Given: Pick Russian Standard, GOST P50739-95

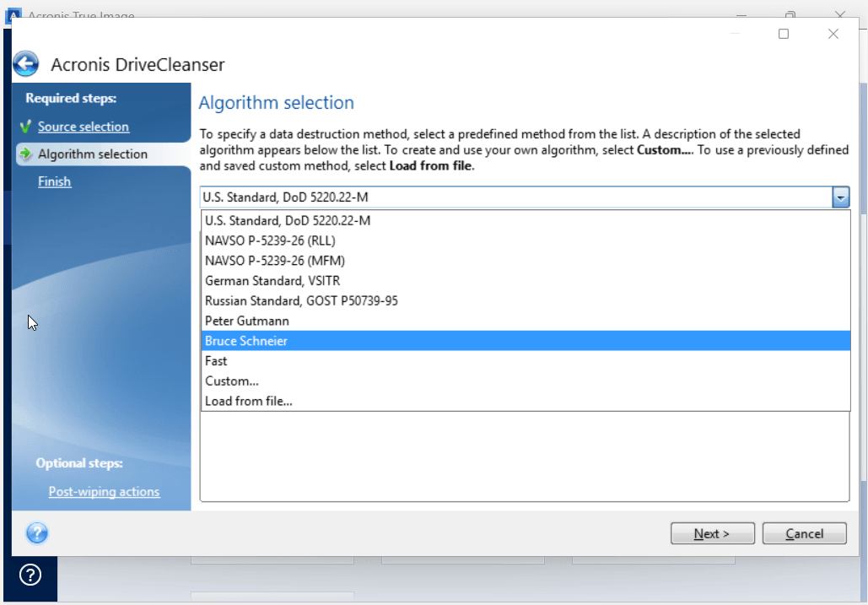Looking at the screenshot, I should pyautogui.click(x=526, y=300).
